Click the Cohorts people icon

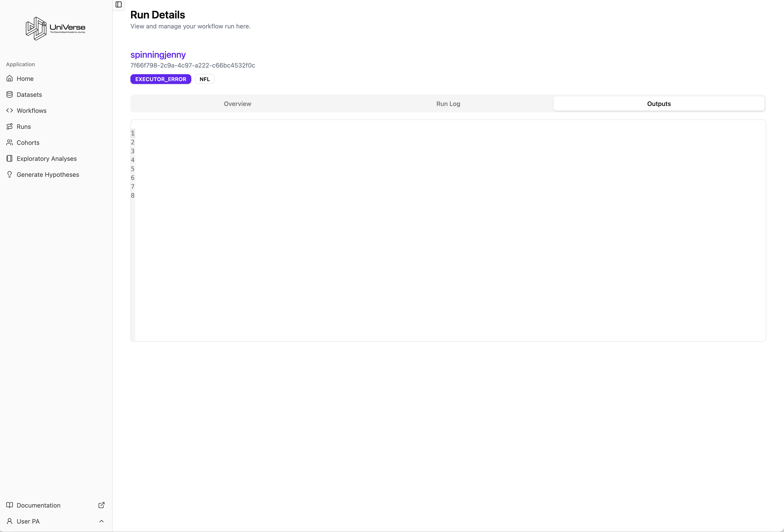10,143
